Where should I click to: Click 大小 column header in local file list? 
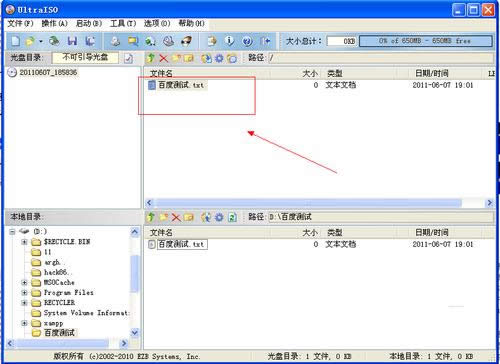click(296, 233)
